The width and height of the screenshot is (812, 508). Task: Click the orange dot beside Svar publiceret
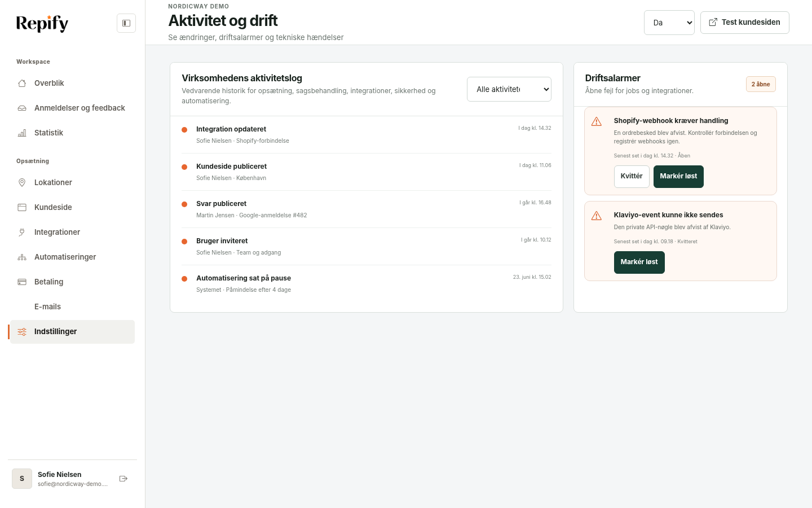point(184,204)
